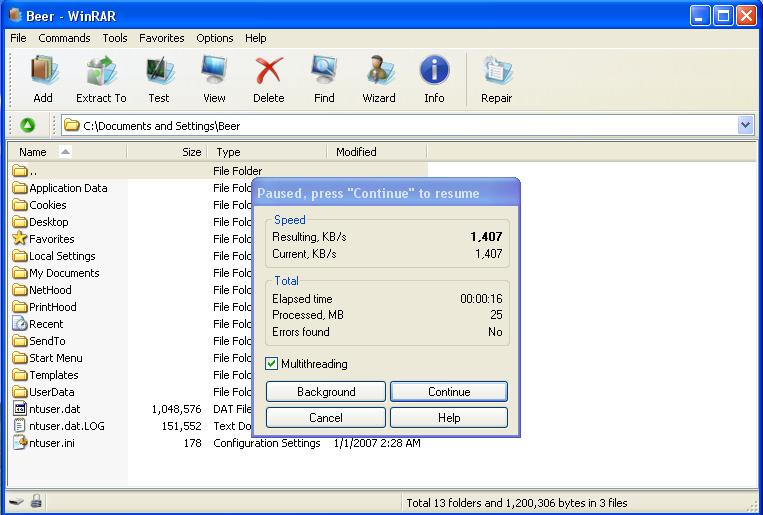This screenshot has height=515, width=763.
Task: Expand the address path dropdown
Action: pyautogui.click(x=745, y=126)
